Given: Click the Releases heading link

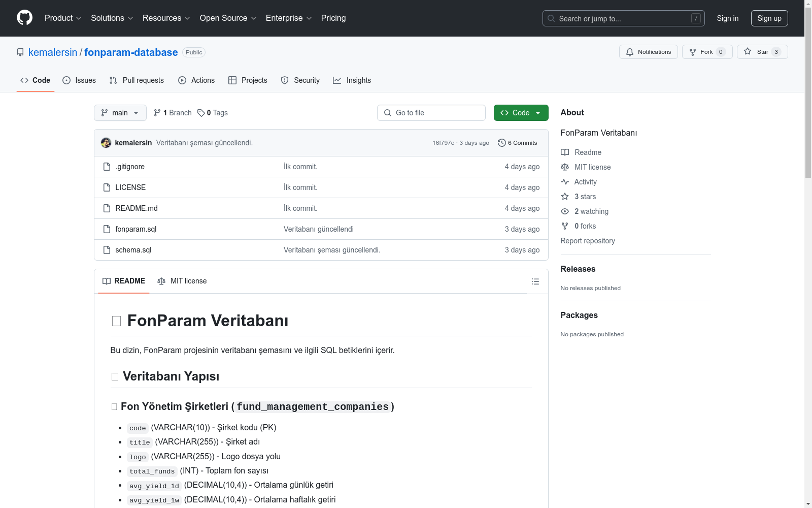Looking at the screenshot, I should pyautogui.click(x=578, y=269).
